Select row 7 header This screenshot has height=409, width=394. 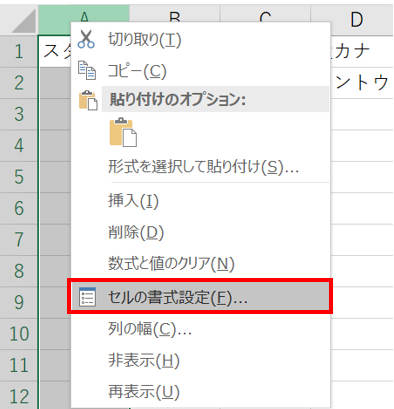[19, 239]
